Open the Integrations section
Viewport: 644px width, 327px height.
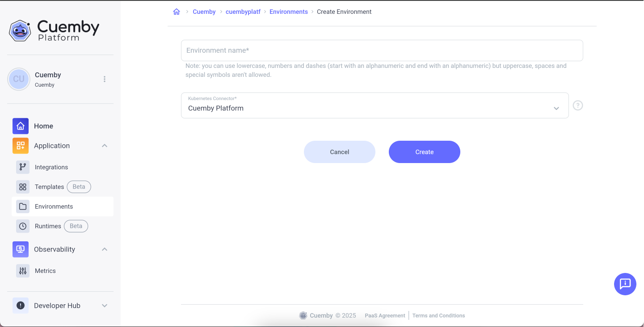pyautogui.click(x=22, y=167)
